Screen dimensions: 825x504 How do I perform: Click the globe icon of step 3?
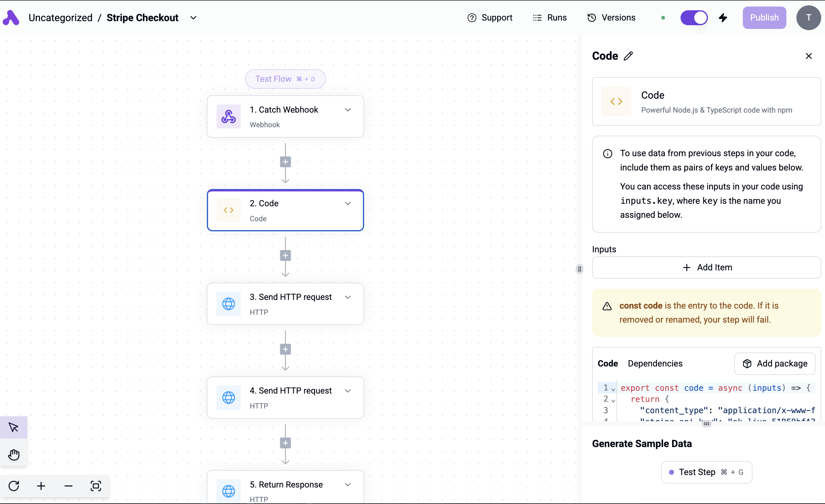pyautogui.click(x=228, y=304)
